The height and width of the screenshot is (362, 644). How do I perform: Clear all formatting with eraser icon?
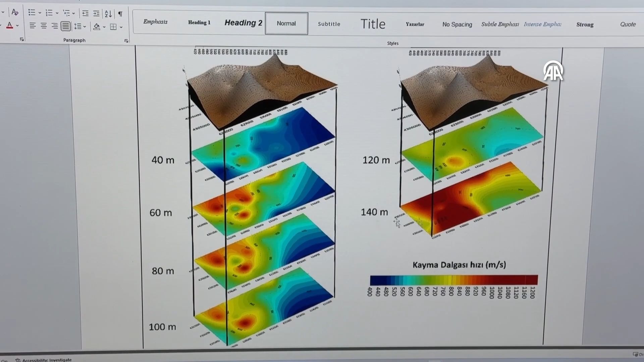(x=15, y=12)
